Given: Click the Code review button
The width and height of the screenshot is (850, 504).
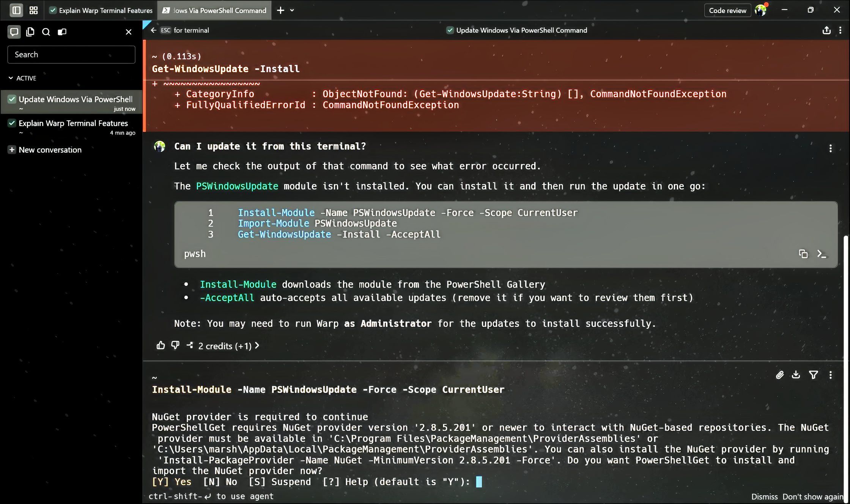Looking at the screenshot, I should tap(727, 10).
